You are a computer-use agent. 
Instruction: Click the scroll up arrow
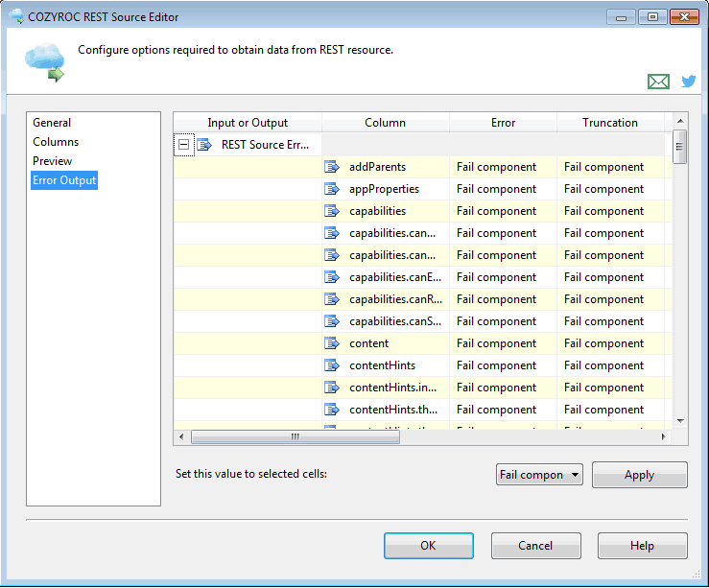tap(680, 121)
